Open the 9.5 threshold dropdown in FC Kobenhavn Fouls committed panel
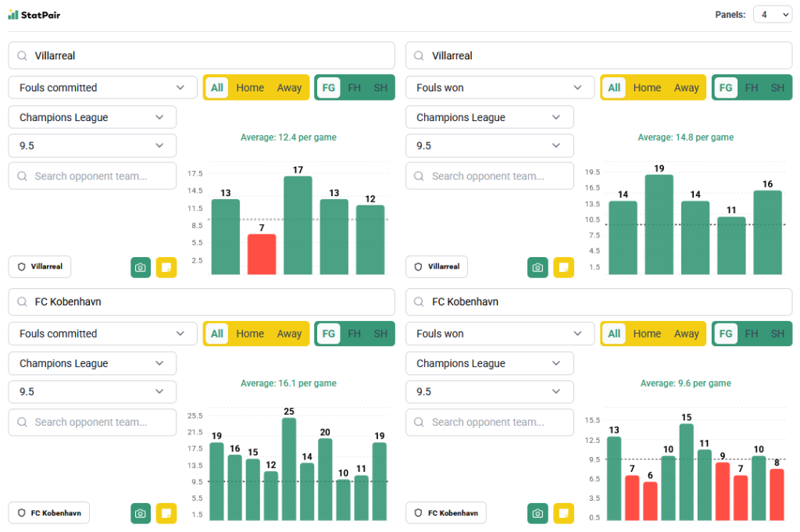800x532 pixels. pos(92,391)
